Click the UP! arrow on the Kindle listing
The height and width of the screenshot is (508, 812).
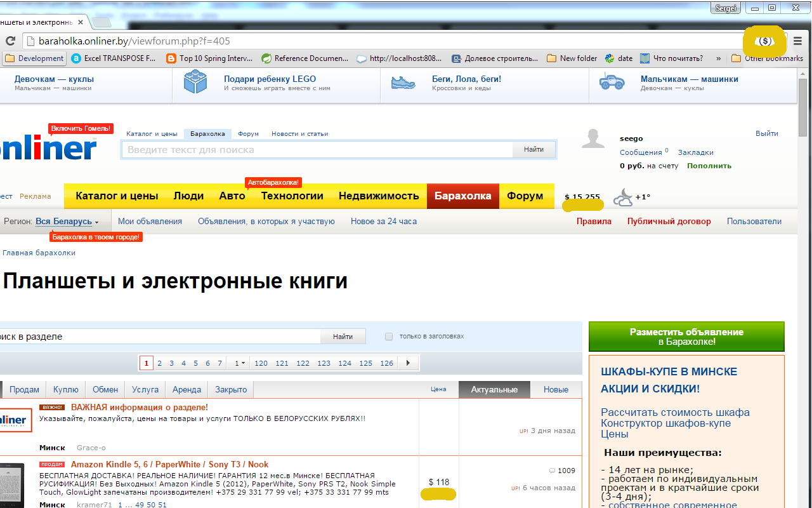click(514, 488)
